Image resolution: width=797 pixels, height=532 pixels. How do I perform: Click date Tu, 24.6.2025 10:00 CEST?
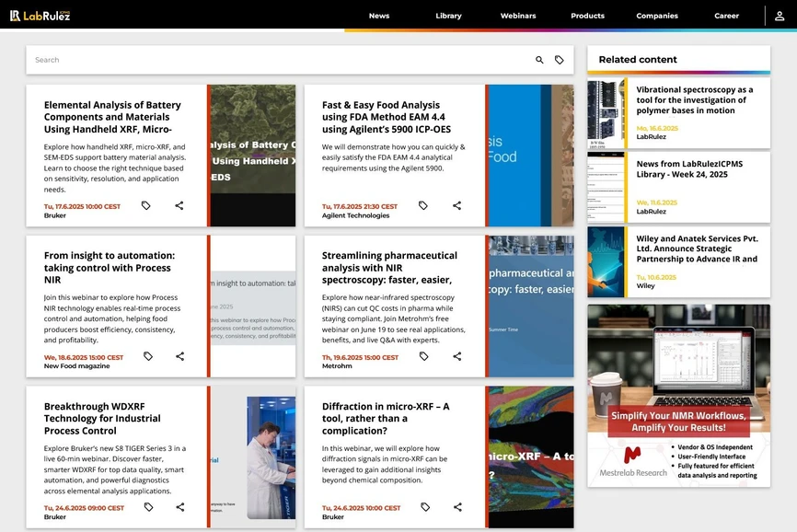(362, 508)
